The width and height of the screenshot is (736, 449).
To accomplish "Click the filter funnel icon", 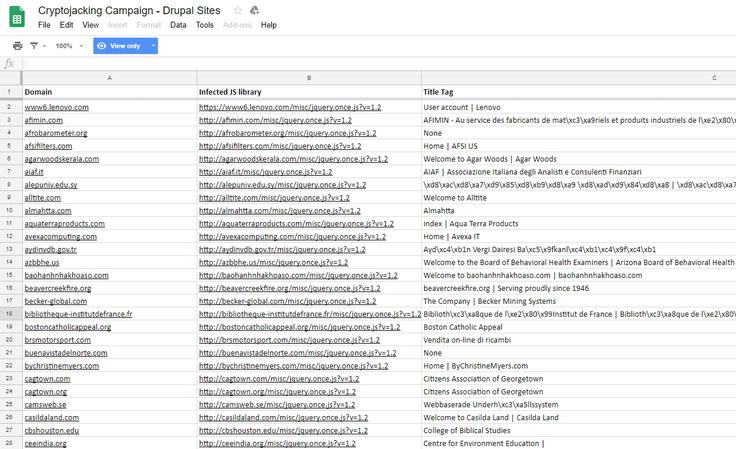I will [34, 46].
